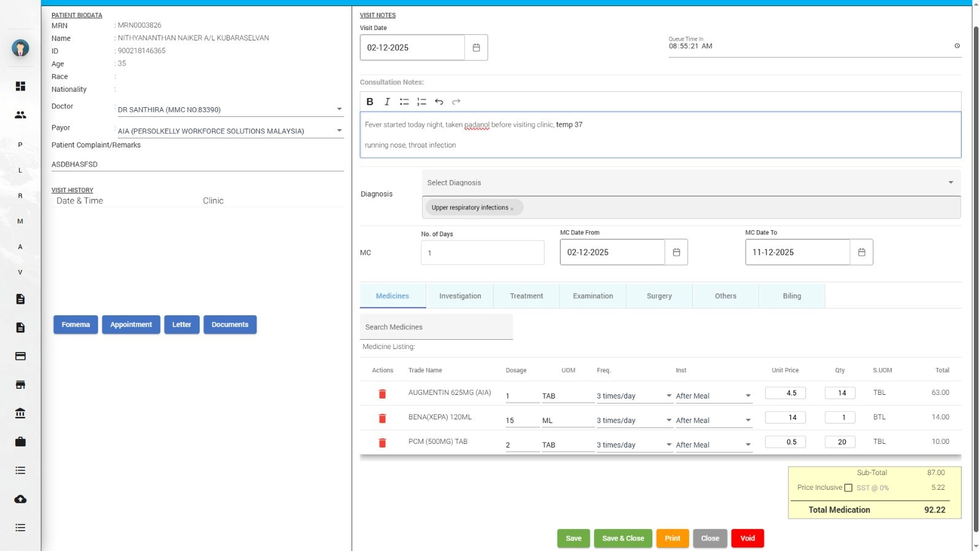
Task: Open calendar for MC Date To
Action: 861,252
